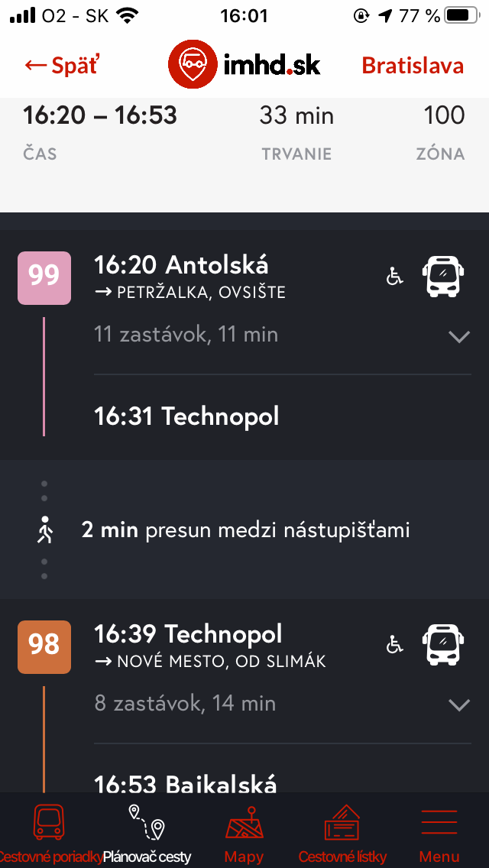The width and height of the screenshot is (489, 868).
Task: Tap the imhd.sk logo icon
Action: [x=194, y=65]
